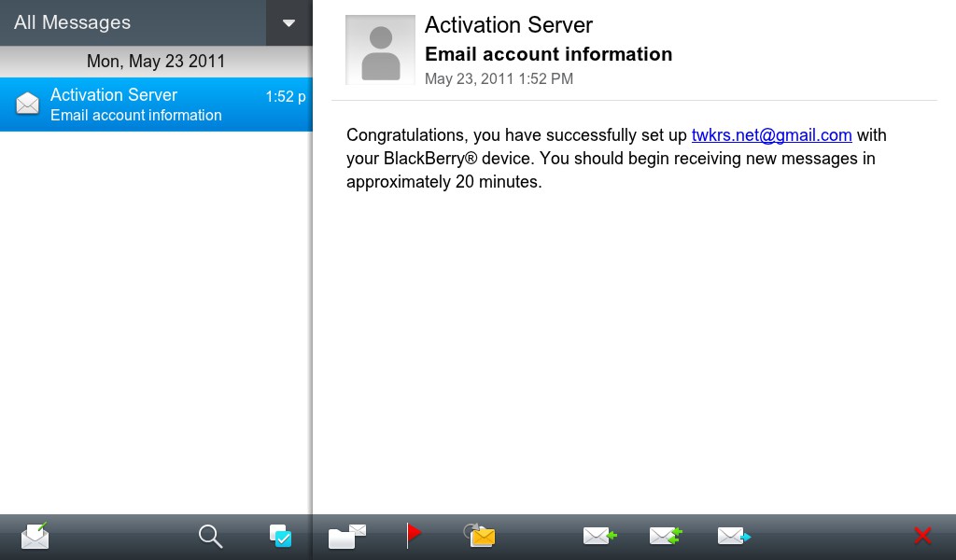
Task: Forward the email account information message
Action: coord(734,536)
